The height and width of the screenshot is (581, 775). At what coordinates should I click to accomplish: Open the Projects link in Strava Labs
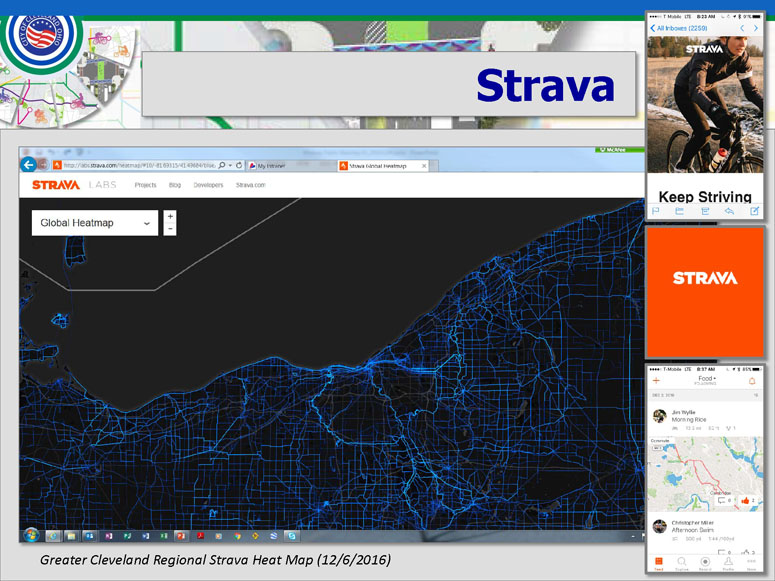point(145,185)
